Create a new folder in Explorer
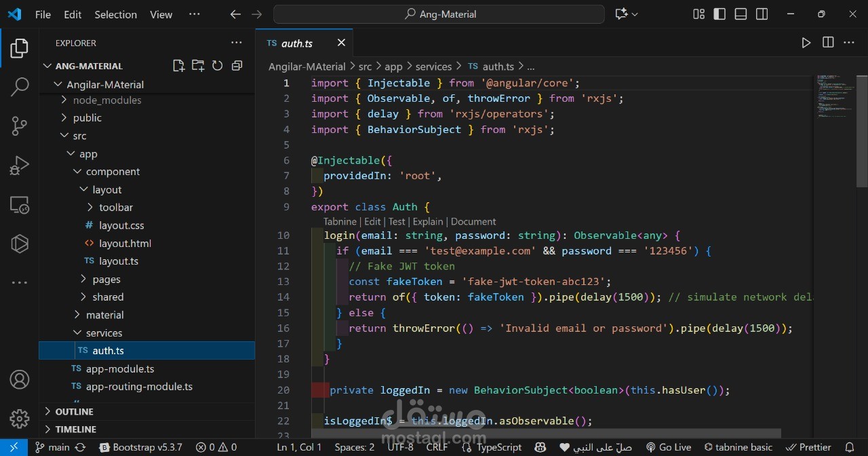Viewport: 868px width, 456px height. 198,66
